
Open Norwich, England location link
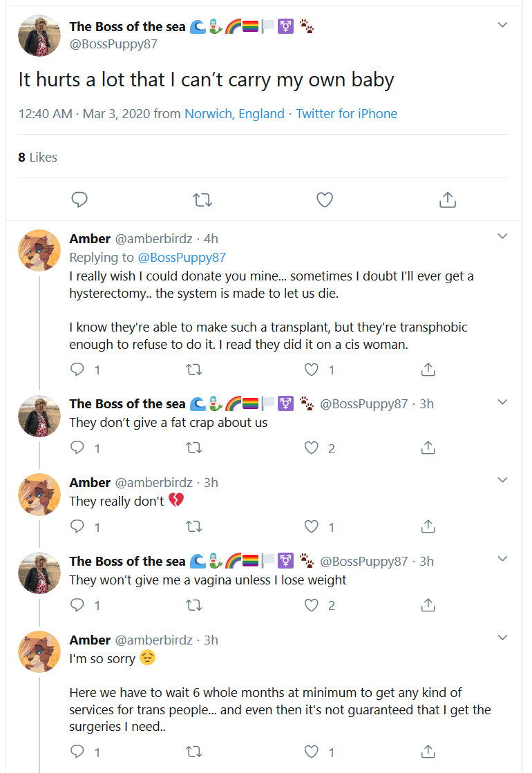[234, 114]
